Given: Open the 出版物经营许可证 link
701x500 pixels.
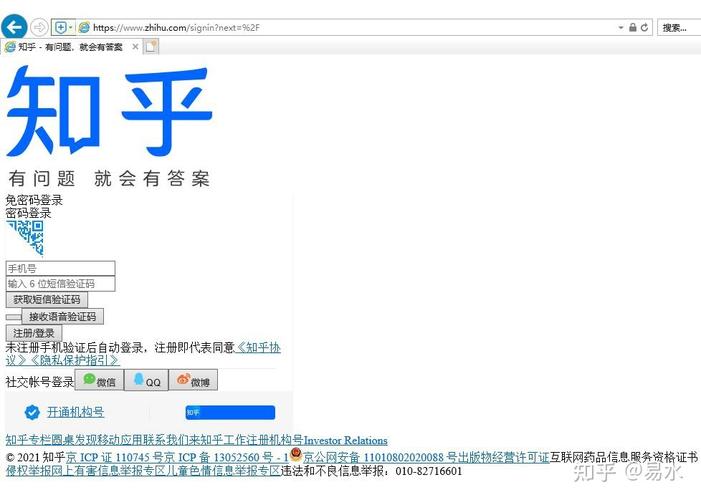Looking at the screenshot, I should point(503,458).
